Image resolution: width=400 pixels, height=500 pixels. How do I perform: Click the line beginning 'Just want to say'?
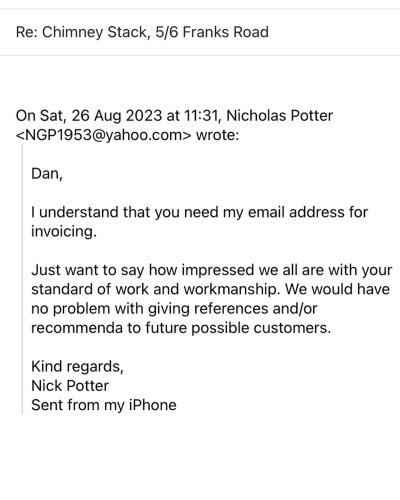[212, 270]
